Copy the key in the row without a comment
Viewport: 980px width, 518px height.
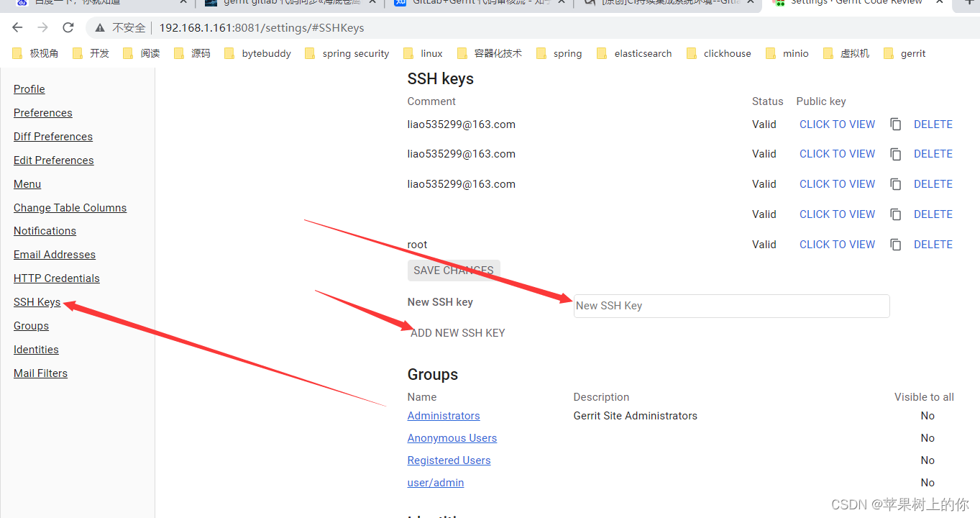pos(896,214)
